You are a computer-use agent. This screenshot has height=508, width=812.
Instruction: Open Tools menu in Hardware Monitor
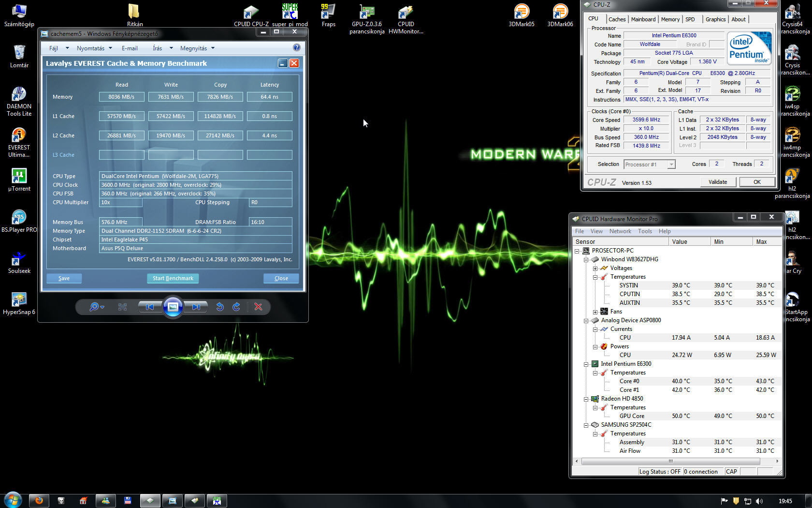(x=645, y=231)
